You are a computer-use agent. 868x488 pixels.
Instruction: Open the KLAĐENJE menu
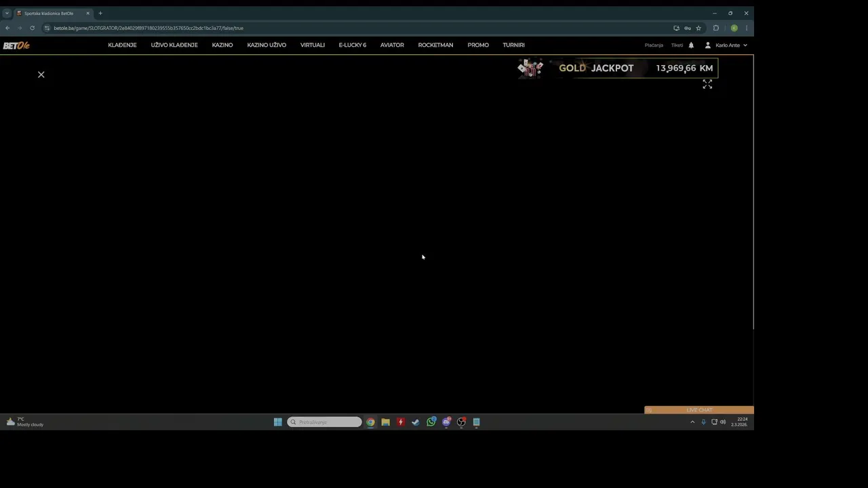coord(122,45)
